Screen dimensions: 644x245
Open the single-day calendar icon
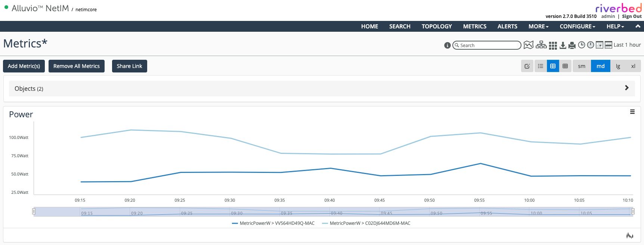pyautogui.click(x=600, y=45)
